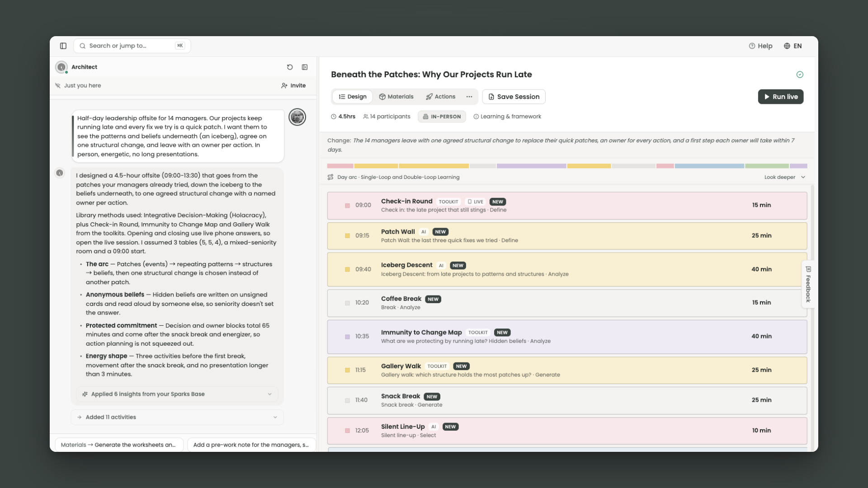The width and height of the screenshot is (868, 488).
Task: Click the blue timeline bar segment
Action: [x=709, y=166]
